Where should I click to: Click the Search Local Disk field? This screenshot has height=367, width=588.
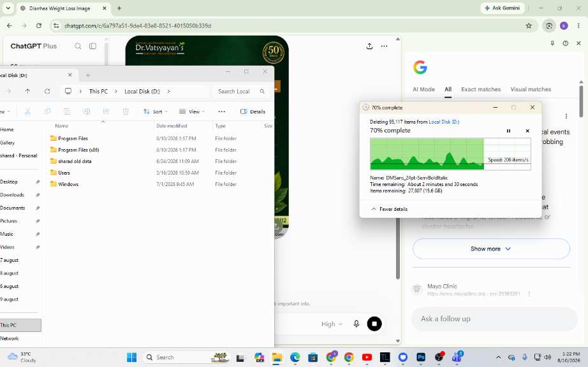pyautogui.click(x=241, y=91)
